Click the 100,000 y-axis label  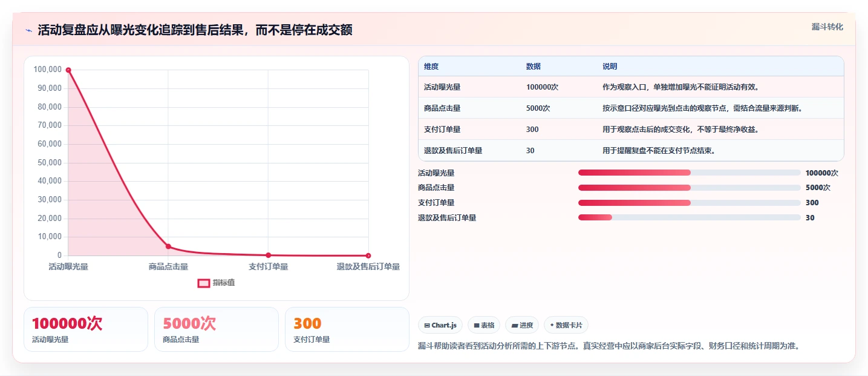point(48,70)
